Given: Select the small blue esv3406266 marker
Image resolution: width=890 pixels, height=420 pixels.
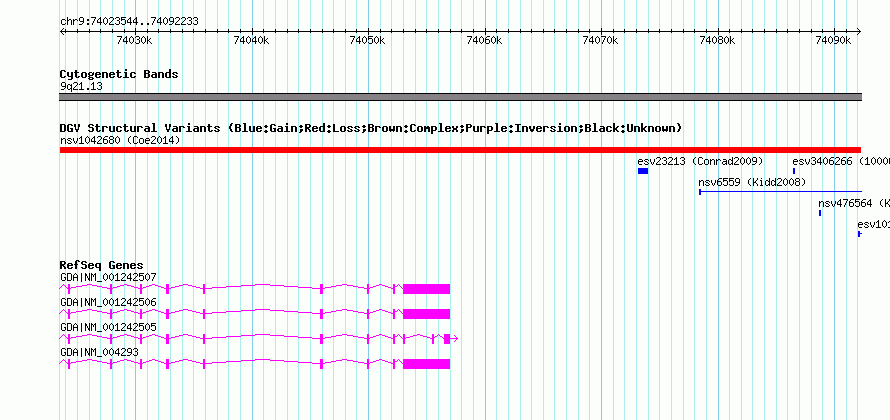Looking at the screenshot, I should point(794,171).
